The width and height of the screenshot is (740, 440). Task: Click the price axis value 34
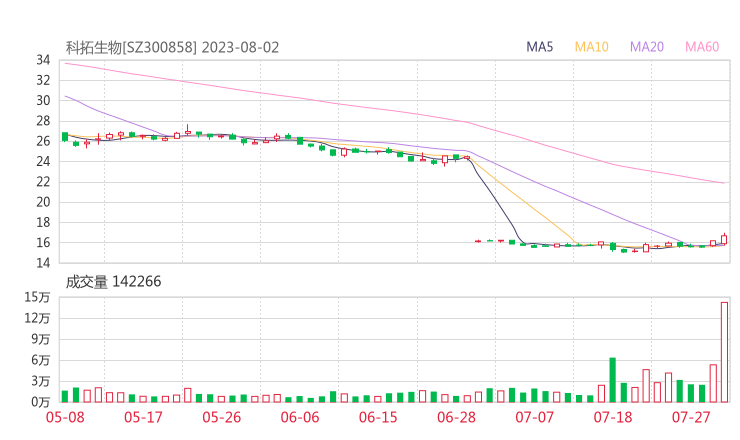coord(43,60)
